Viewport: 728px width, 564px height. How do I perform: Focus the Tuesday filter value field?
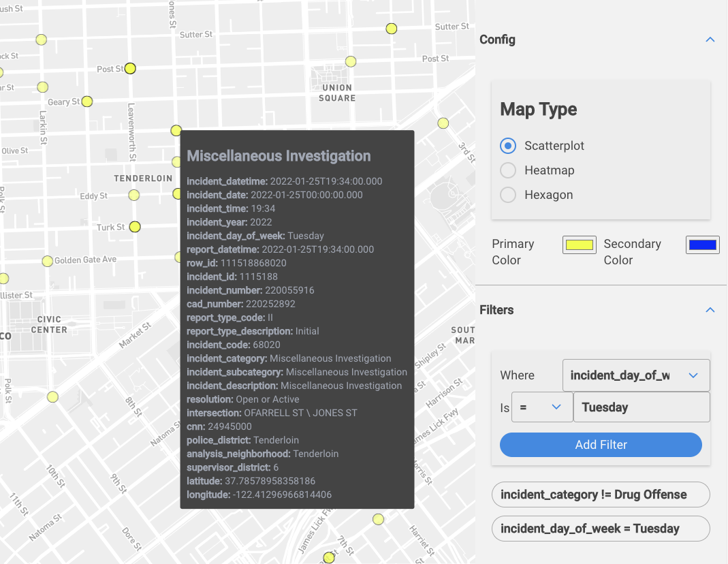coord(642,407)
